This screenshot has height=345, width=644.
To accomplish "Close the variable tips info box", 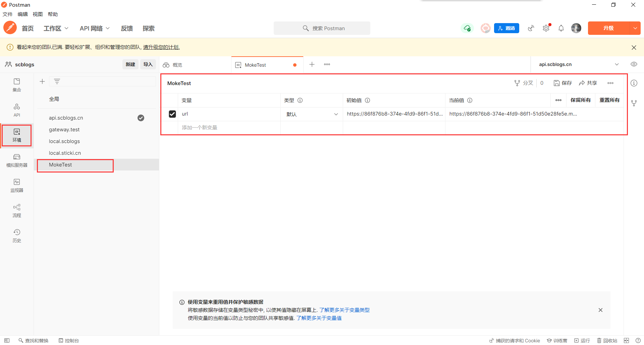I will point(600,310).
